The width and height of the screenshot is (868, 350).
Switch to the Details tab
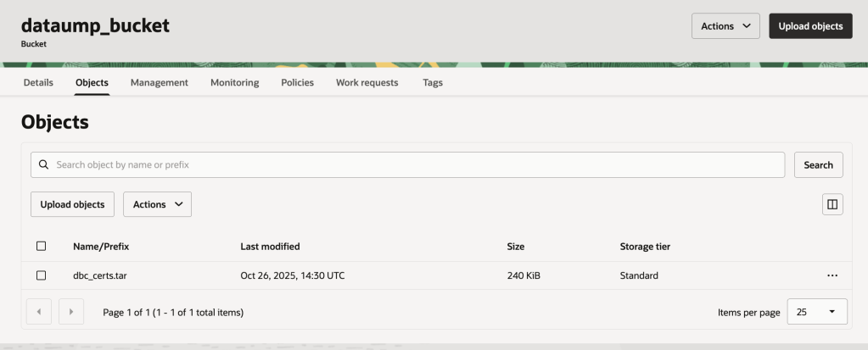coord(37,82)
